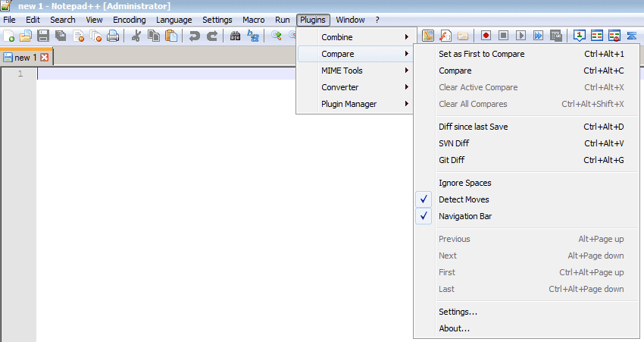
Task: Click the Function List icon
Action: 445,36
